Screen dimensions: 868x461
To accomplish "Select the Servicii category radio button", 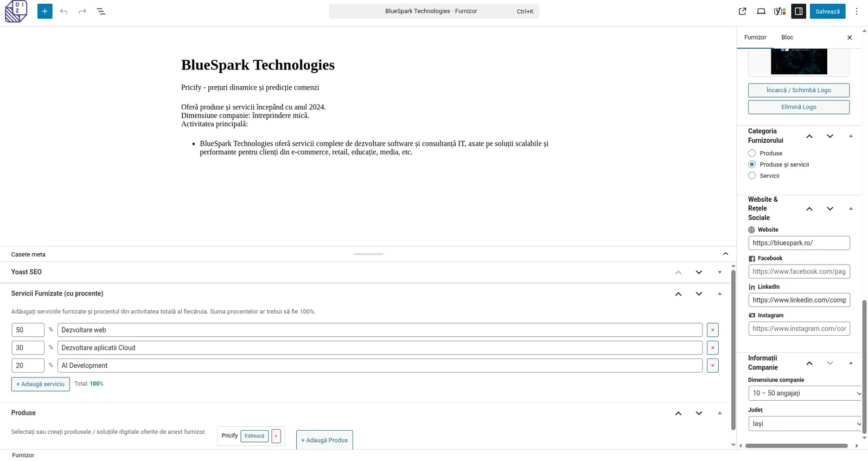I will pos(752,176).
